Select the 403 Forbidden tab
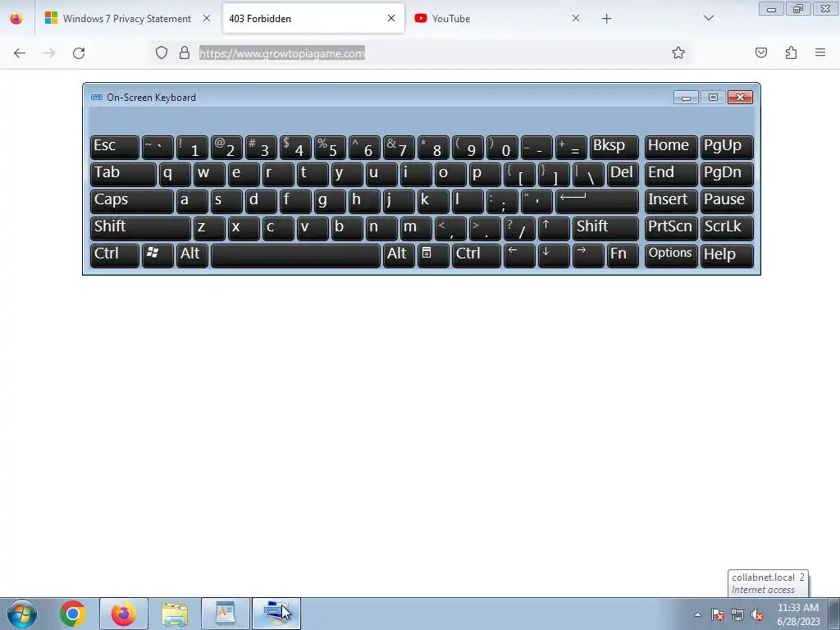This screenshot has width=840, height=630. (x=314, y=19)
